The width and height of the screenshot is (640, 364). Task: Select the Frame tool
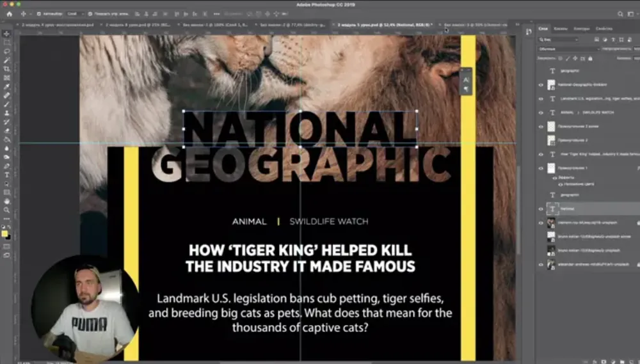6,77
